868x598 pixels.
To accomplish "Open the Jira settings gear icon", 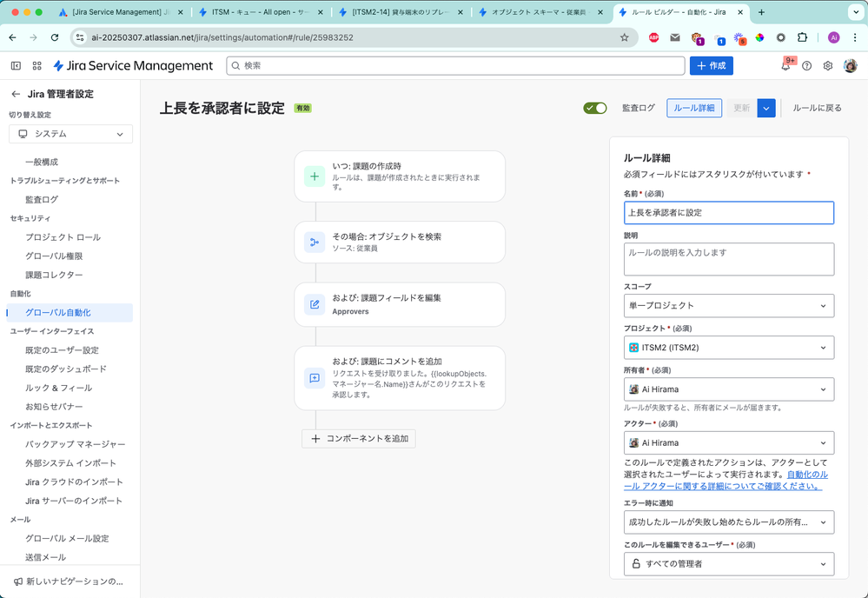I will tap(827, 66).
